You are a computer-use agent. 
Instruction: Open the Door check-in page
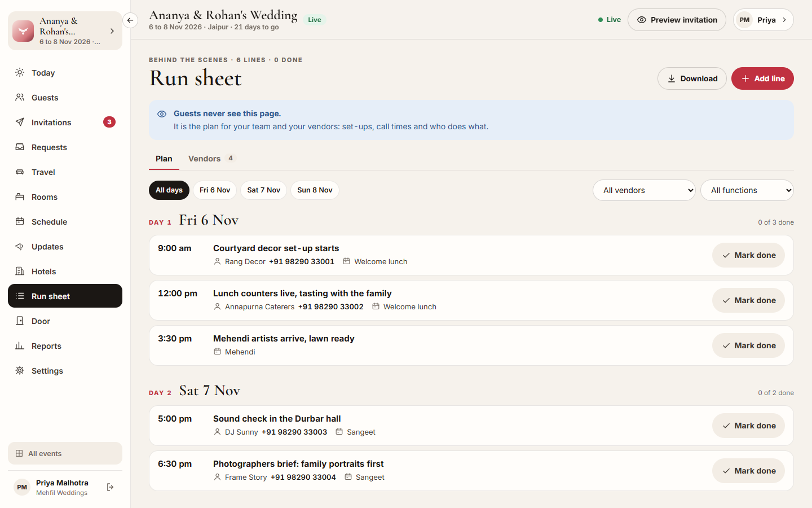[x=65, y=321]
